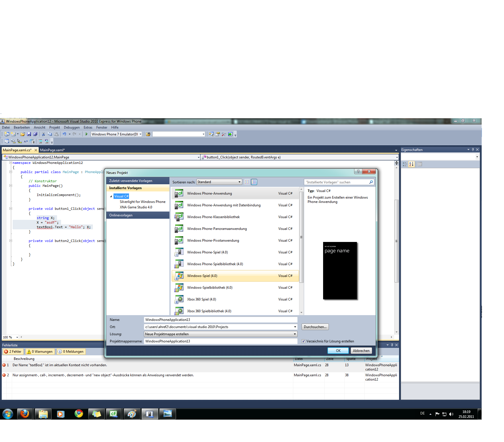Open the Bearbeiten menu
504x442 pixels.
[22, 127]
